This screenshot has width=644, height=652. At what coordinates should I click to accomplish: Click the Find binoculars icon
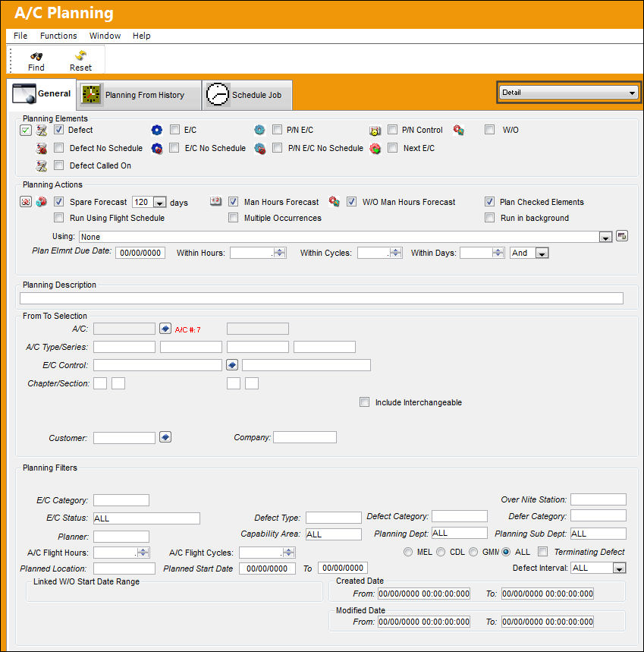36,56
